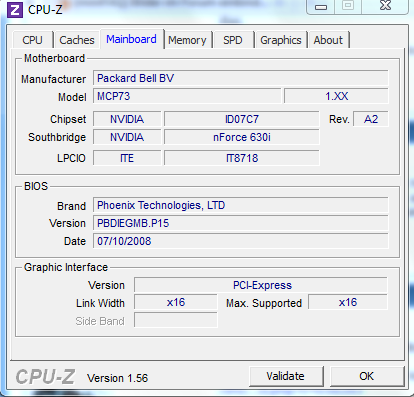Click the BIOS Brand field Phoenix Technologies
414x397 pixels.
click(241, 205)
